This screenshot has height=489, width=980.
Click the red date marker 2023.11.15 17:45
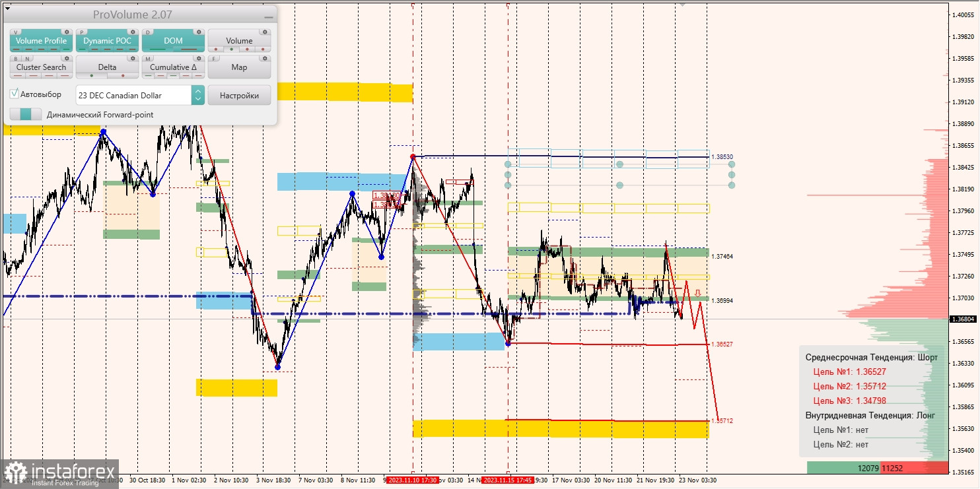pos(508,480)
